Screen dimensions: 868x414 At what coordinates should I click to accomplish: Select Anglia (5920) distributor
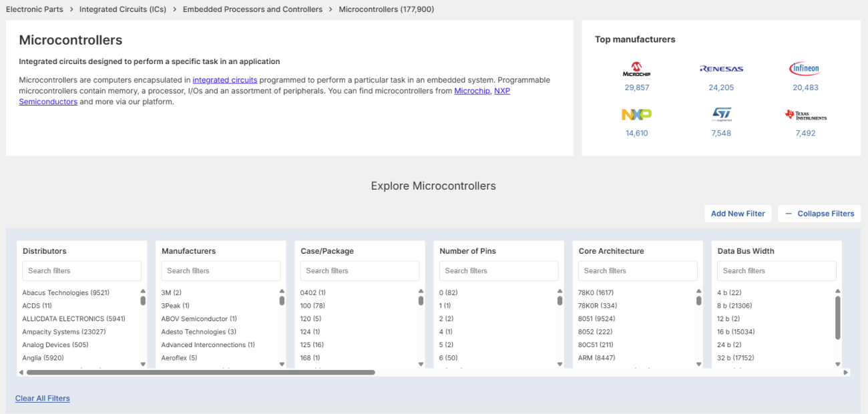coord(43,358)
